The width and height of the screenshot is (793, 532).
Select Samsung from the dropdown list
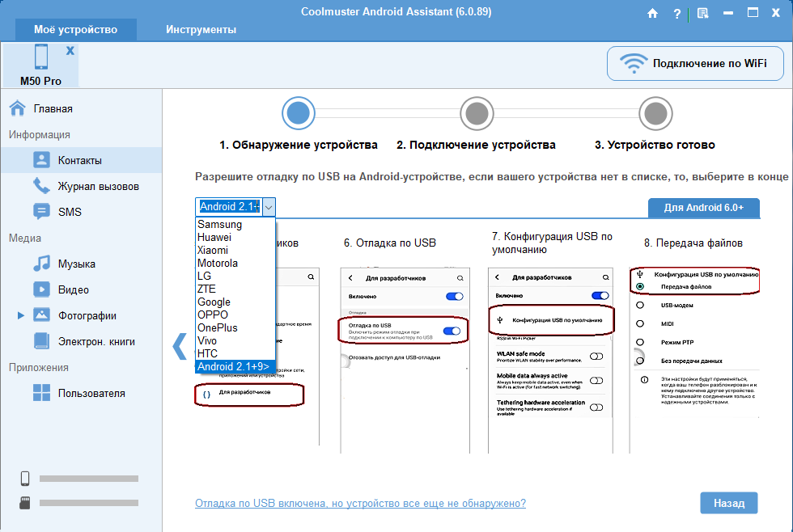[x=219, y=225]
